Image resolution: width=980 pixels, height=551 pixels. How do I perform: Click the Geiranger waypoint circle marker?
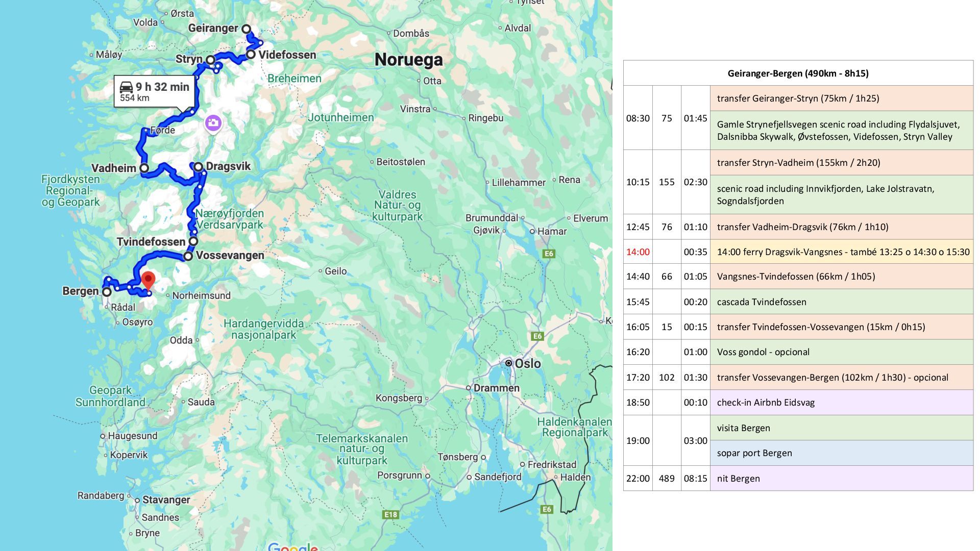click(246, 29)
